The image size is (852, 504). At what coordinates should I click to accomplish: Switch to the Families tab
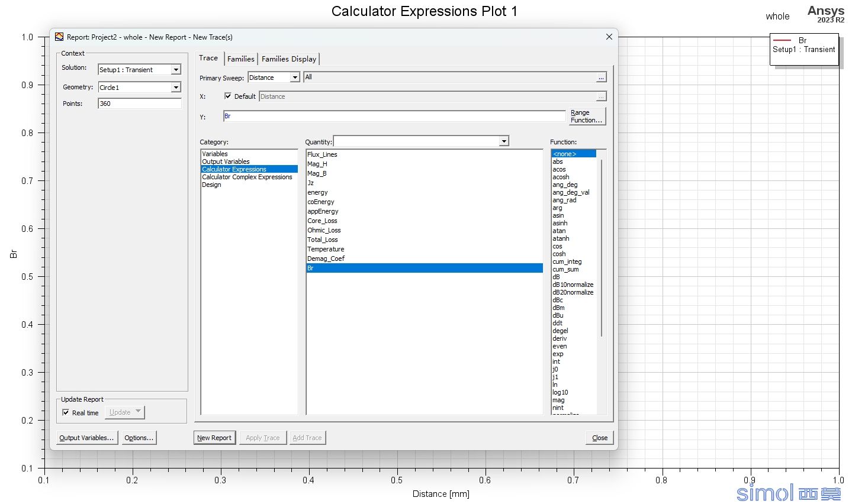241,59
